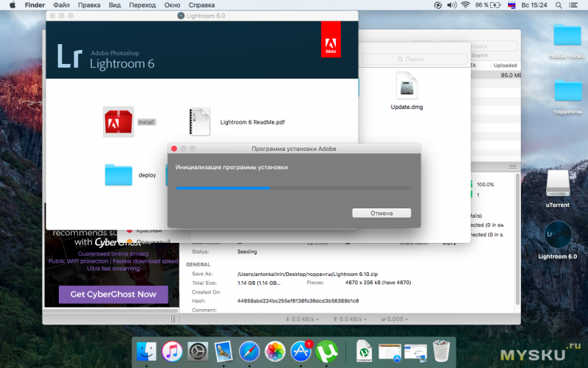Open the Вид menu
Screen dimensions: 588x368
[115, 5]
